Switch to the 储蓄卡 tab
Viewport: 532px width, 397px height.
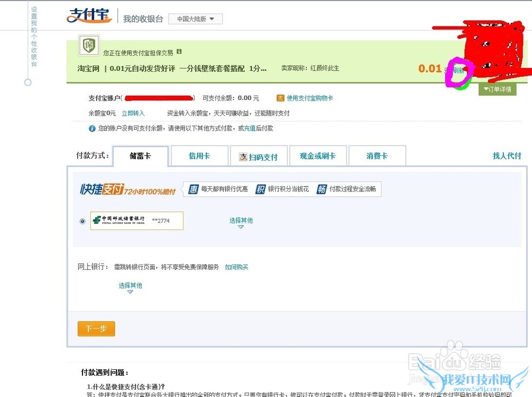pos(140,156)
